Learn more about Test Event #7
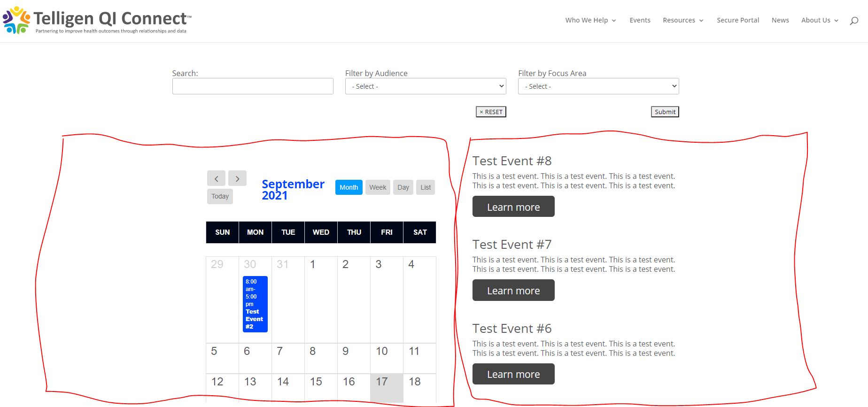 [513, 290]
